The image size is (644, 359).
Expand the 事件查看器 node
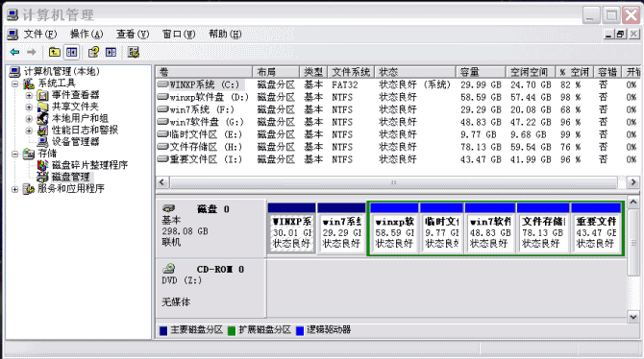[x=29, y=96]
